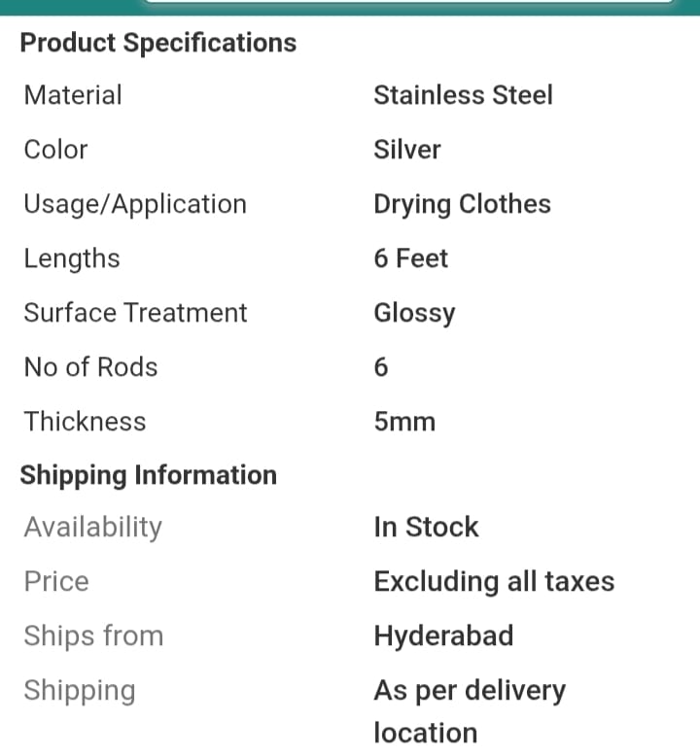Tap the Glossy value
Screen dimensions: 700x756
pyautogui.click(x=414, y=313)
